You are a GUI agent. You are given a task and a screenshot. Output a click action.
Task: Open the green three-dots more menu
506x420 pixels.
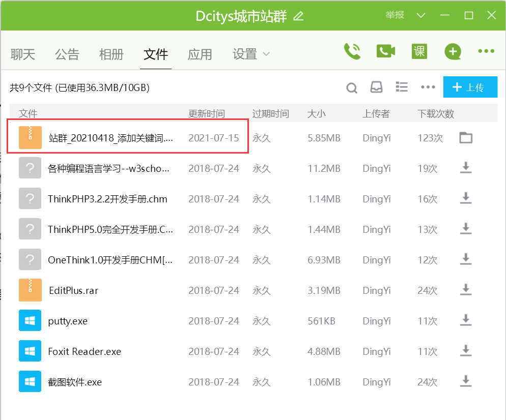[486, 51]
